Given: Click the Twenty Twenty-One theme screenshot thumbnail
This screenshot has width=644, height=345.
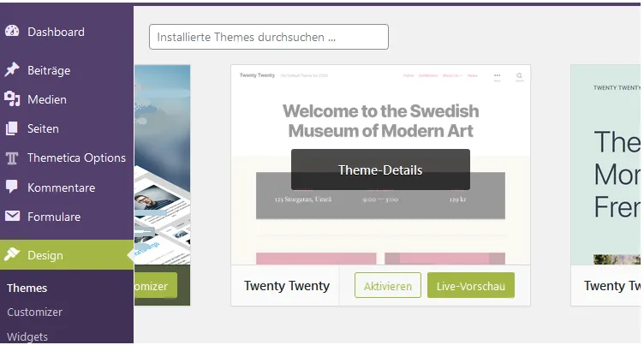Looking at the screenshot, I should click(605, 164).
